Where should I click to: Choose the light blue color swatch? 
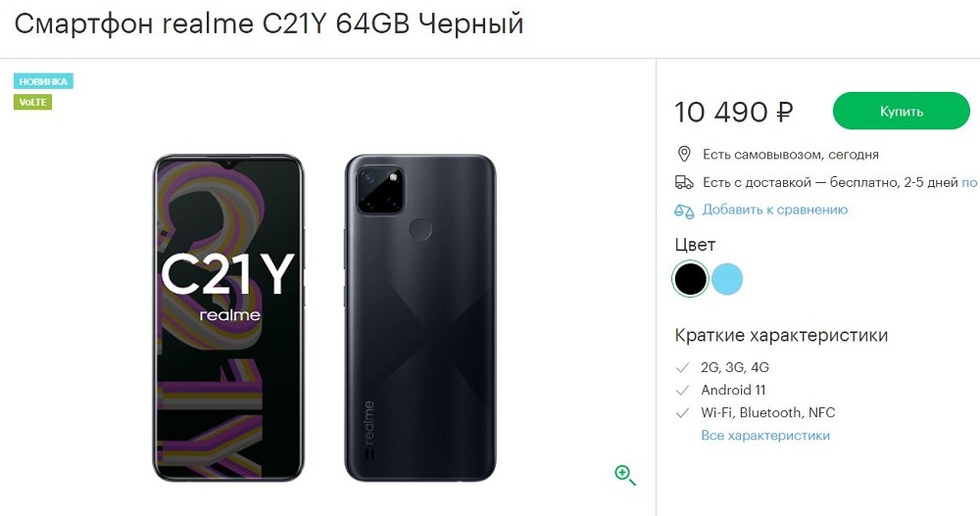[x=727, y=279]
